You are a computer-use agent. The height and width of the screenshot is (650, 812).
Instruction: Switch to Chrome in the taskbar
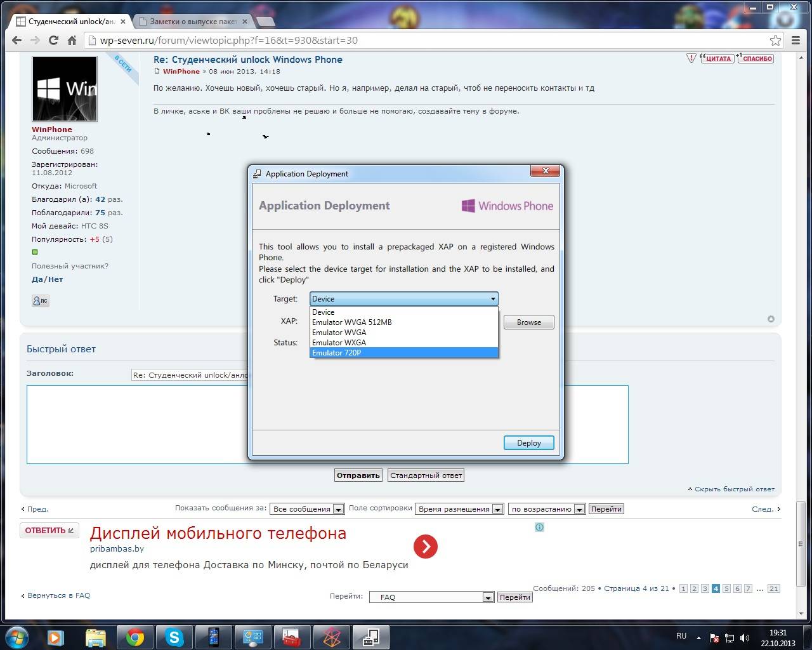134,637
